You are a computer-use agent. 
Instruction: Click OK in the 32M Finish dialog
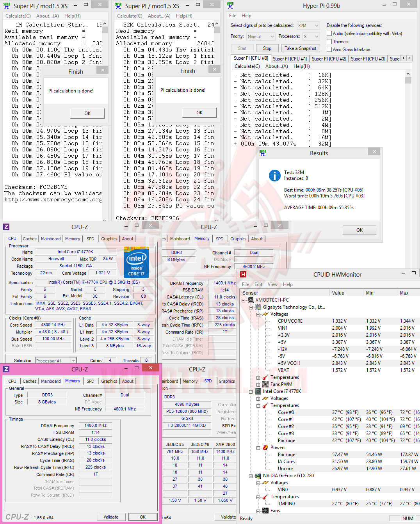tap(199, 113)
